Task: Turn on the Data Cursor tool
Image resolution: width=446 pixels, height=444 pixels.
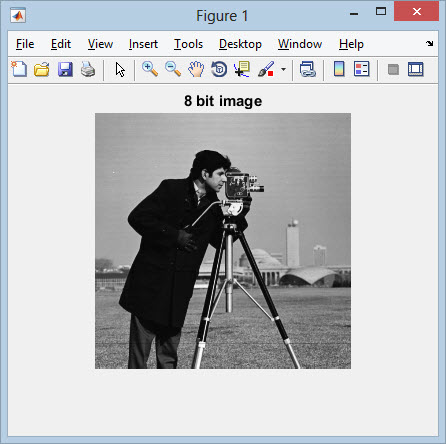Action: pyautogui.click(x=242, y=69)
